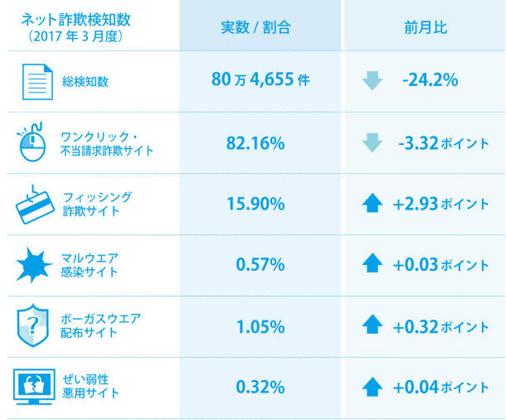This screenshot has height=420, width=506.
Task: Select the 前月比 column header
Action: pyautogui.click(x=426, y=28)
